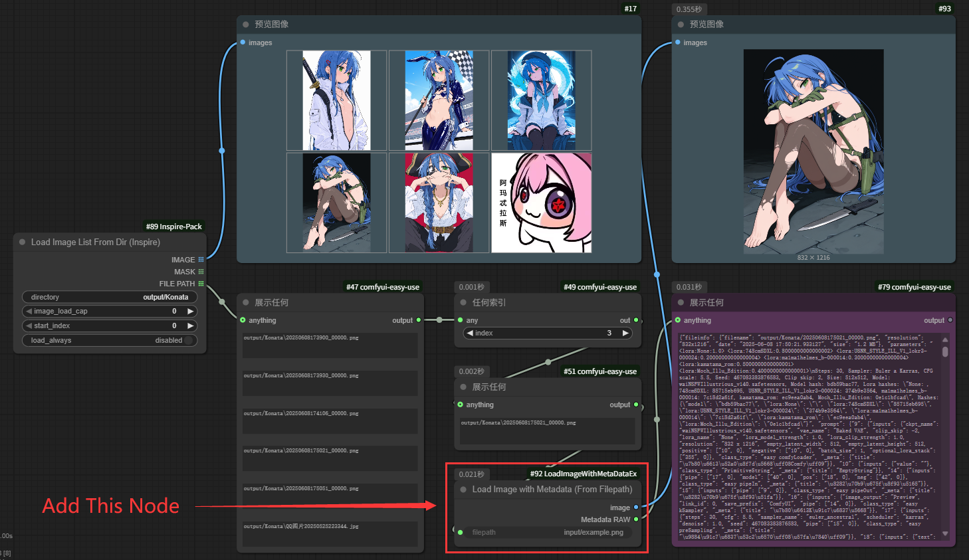Click the #89 Inspire-Pack badge
Image resolution: width=969 pixels, height=560 pixels.
point(174,227)
